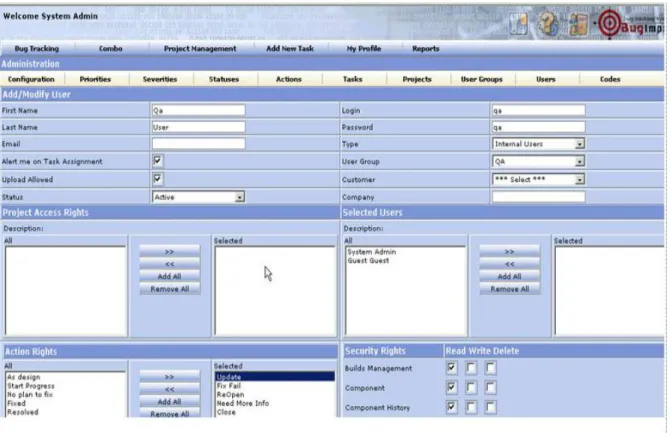Click Remove All in Project Access Rights
This screenshot has width=672, height=433.
pos(169,289)
